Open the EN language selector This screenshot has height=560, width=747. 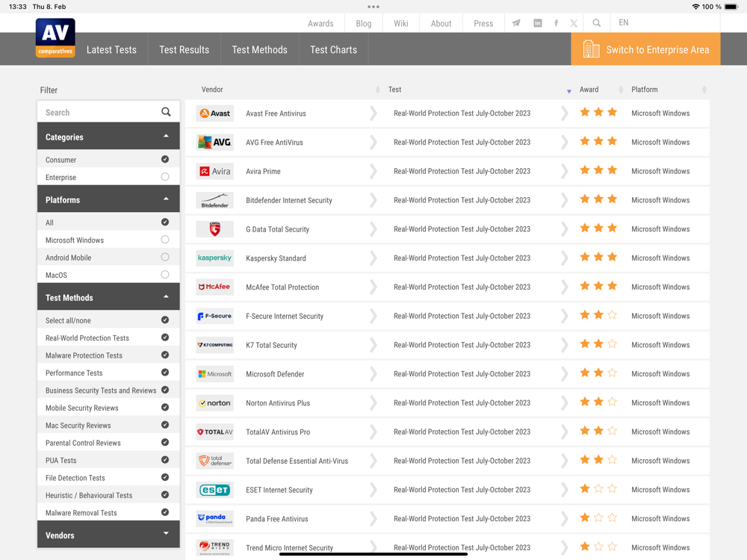coord(623,22)
